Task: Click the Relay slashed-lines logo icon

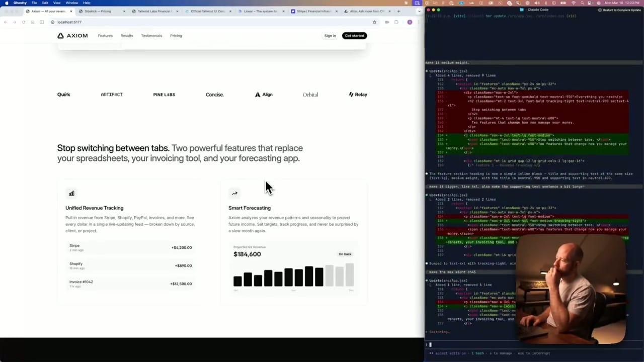Action: pyautogui.click(x=351, y=95)
